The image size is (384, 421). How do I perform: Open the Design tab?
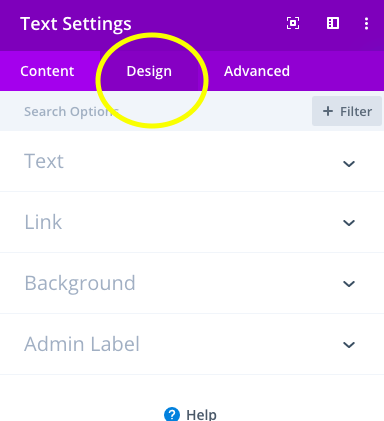tap(149, 71)
